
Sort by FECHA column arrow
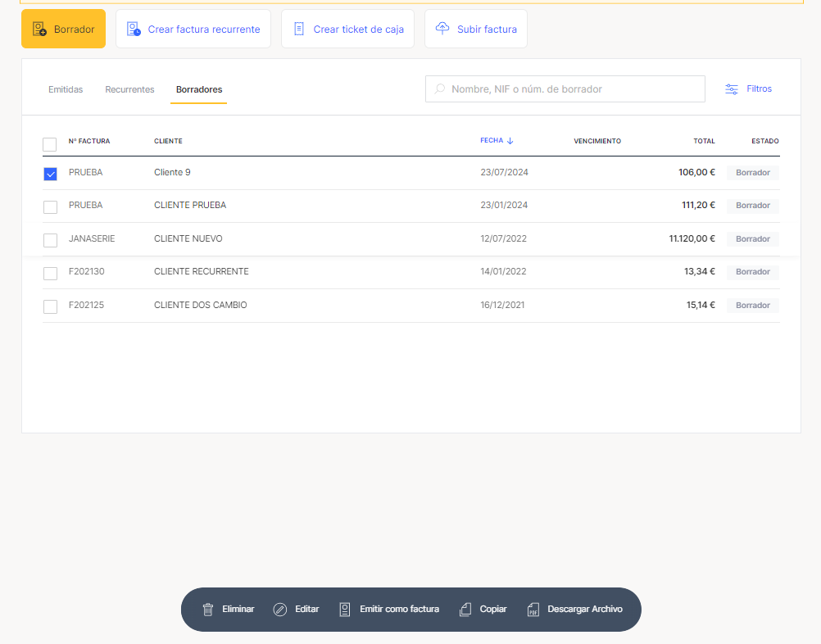(510, 141)
